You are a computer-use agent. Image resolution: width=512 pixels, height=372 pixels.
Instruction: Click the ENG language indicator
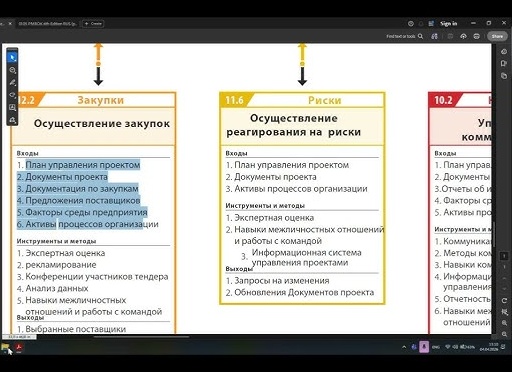(436, 347)
